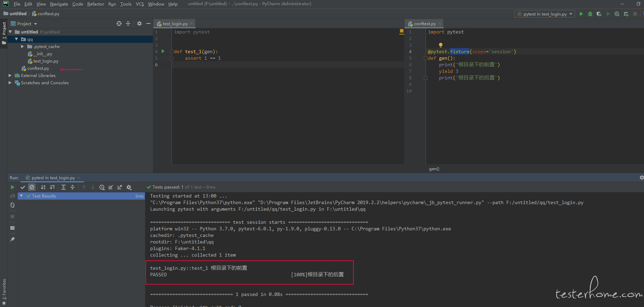
Task: Fold the gen function in conftest.py gutter
Action: tap(426, 58)
